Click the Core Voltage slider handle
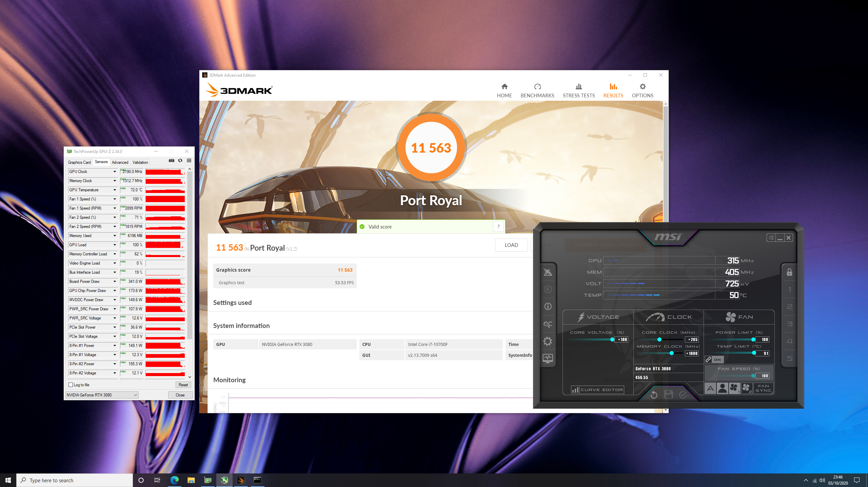The width and height of the screenshot is (868, 487). tap(612, 339)
